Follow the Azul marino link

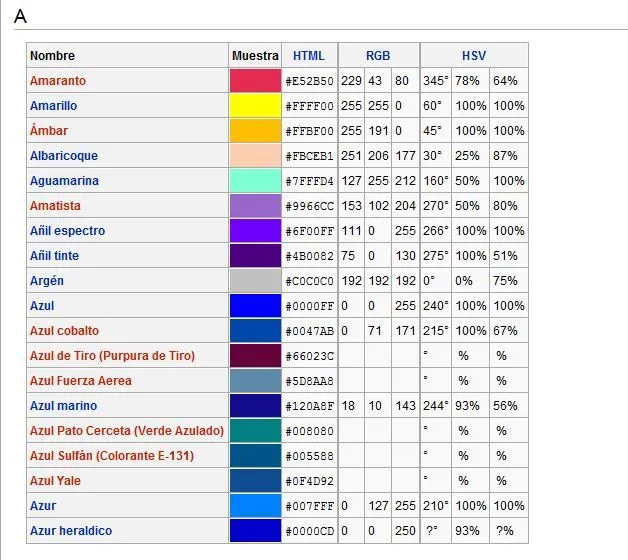[x=63, y=406]
